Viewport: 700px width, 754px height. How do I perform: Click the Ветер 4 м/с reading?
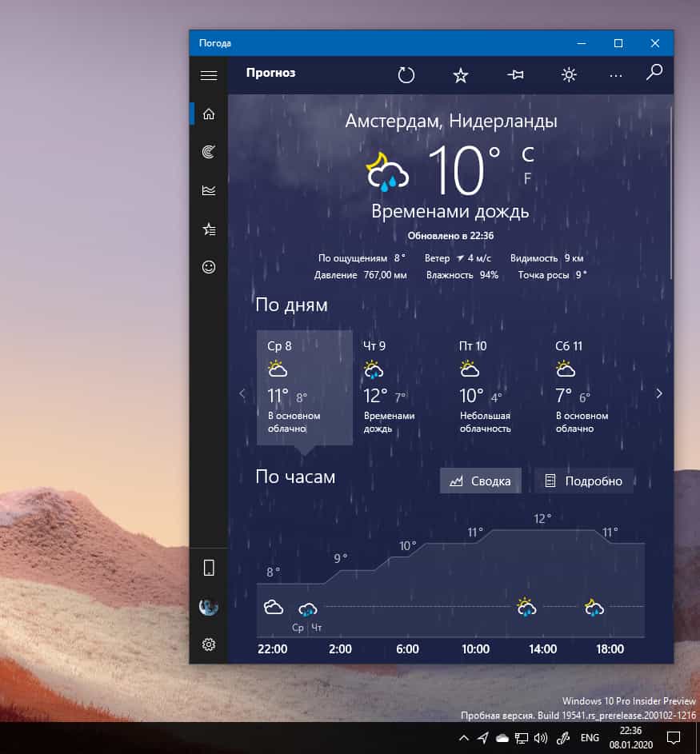(458, 258)
